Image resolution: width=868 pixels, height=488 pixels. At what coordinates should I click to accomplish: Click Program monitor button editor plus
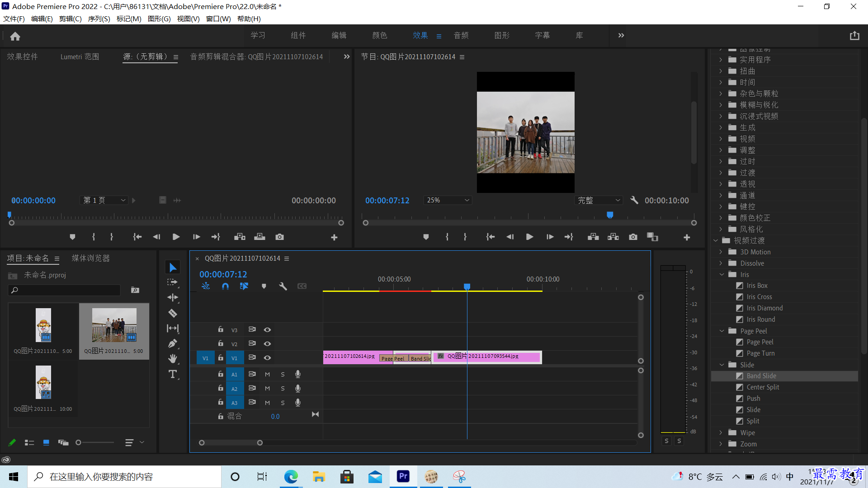pyautogui.click(x=687, y=237)
